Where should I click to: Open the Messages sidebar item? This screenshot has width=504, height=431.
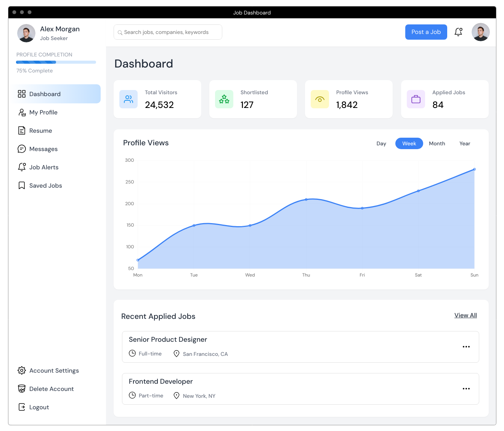pos(43,149)
